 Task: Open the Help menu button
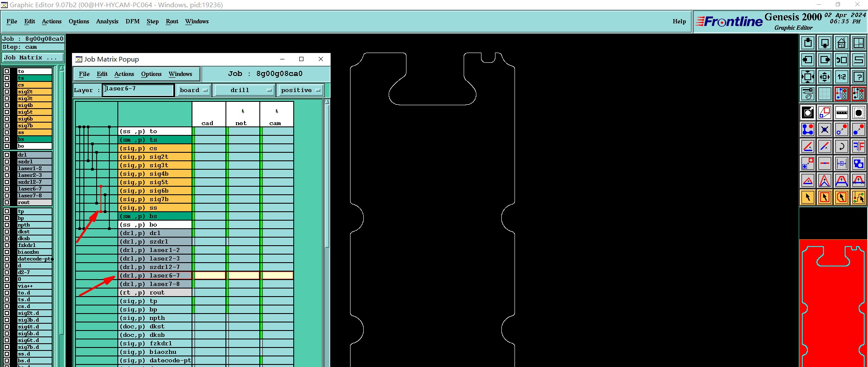tap(679, 21)
